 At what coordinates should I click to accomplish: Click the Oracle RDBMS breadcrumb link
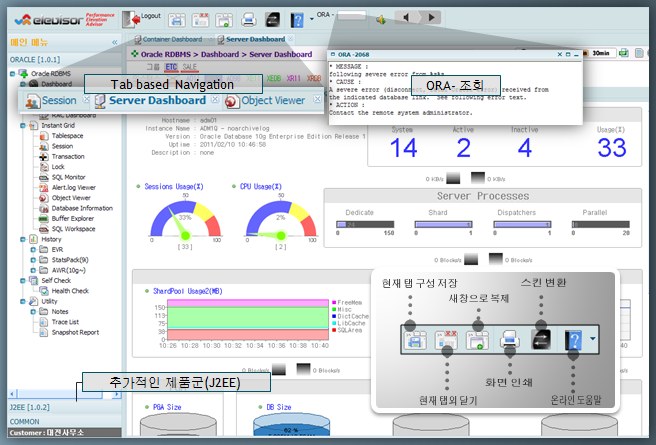click(166, 54)
